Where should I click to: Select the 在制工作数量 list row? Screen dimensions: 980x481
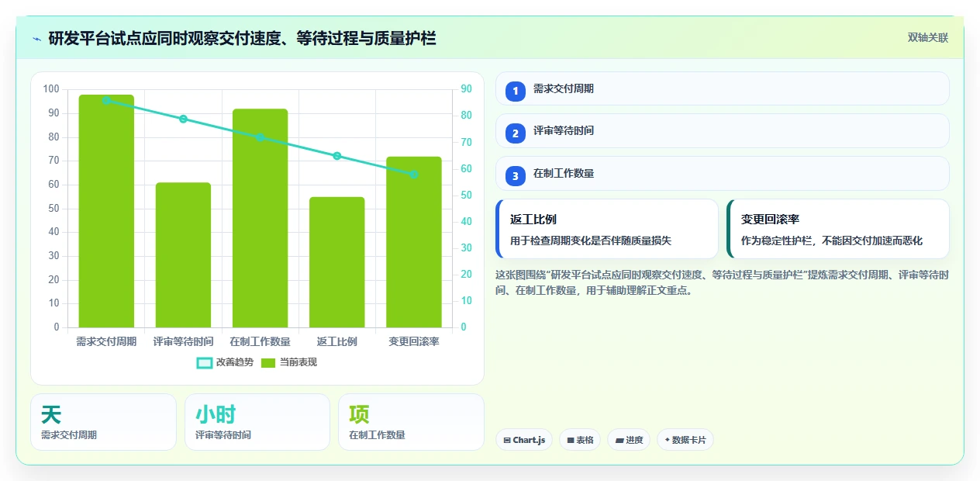(723, 174)
